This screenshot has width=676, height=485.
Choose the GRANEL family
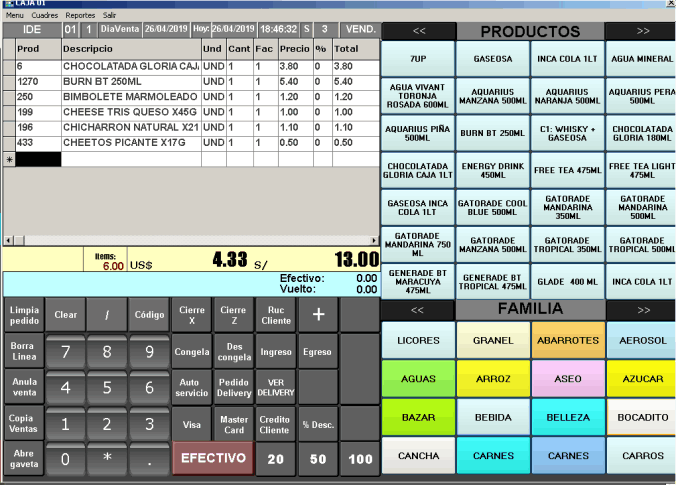(x=493, y=340)
